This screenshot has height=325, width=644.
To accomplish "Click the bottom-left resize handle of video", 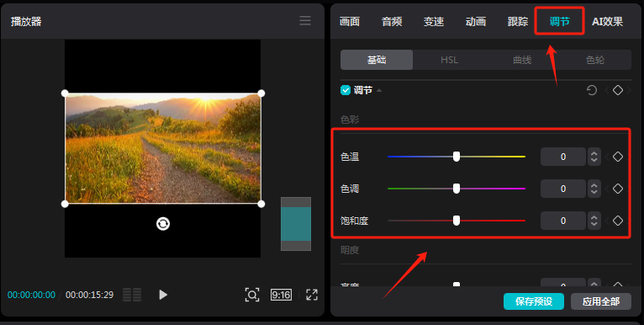I will point(65,204).
